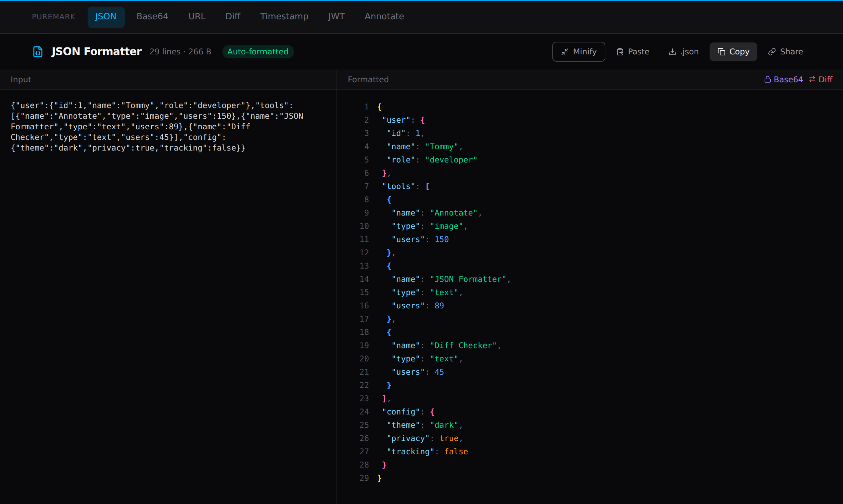Viewport: 843px width, 504px height.
Task: Click the Share button label
Action: pos(791,52)
